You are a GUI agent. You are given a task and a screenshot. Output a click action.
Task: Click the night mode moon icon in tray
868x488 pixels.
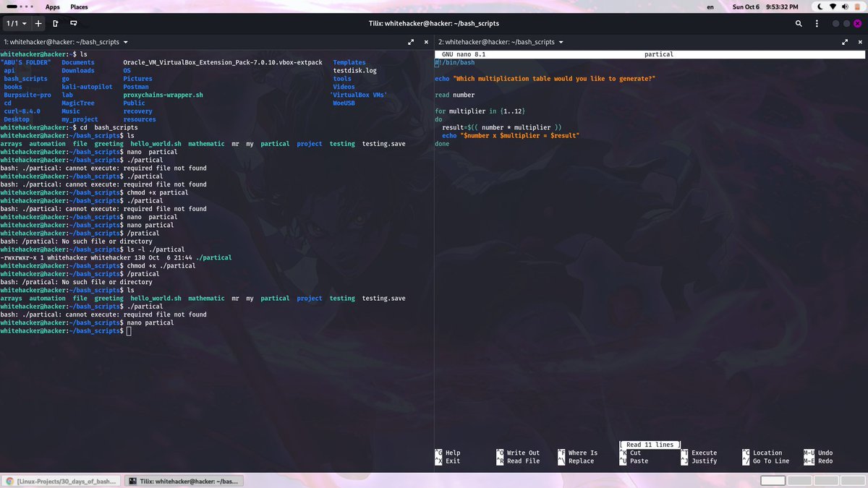click(x=820, y=7)
